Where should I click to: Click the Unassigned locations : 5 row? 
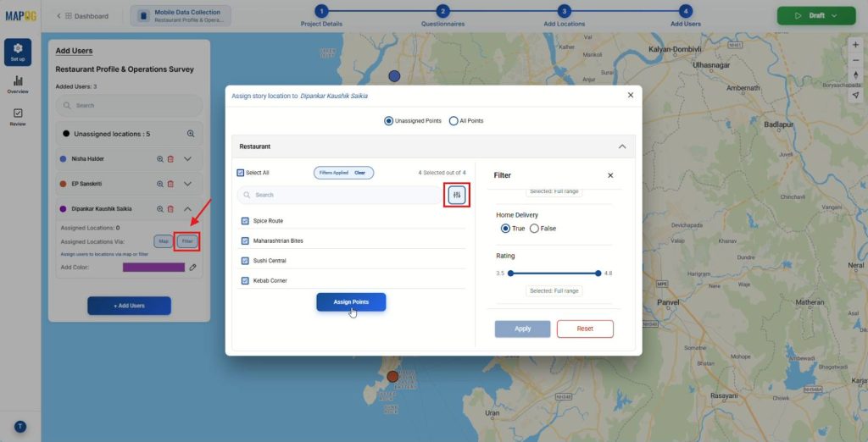pyautogui.click(x=129, y=134)
